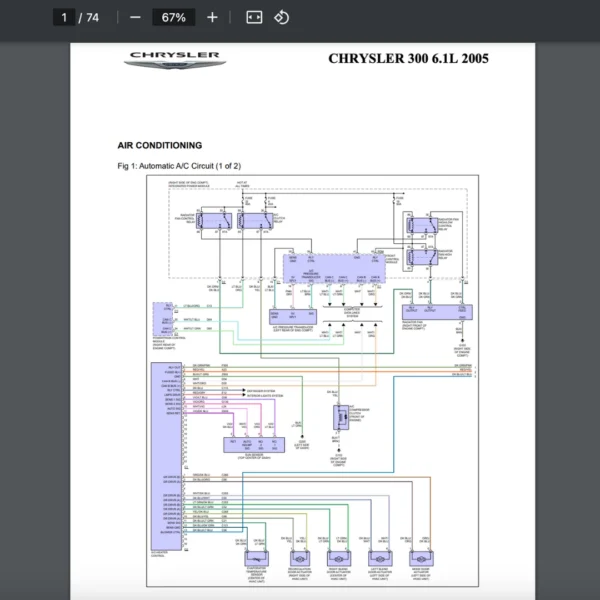Screen dimensions: 600x600
Task: Click the fit to page icon
Action: point(253,17)
